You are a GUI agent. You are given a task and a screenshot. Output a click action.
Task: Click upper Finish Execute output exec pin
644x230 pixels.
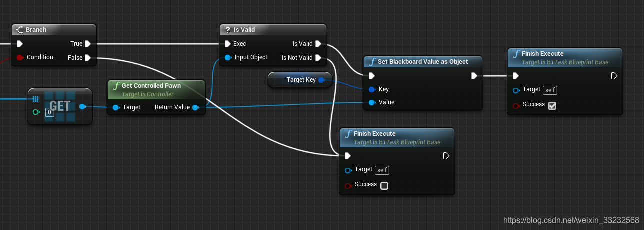[x=614, y=76]
